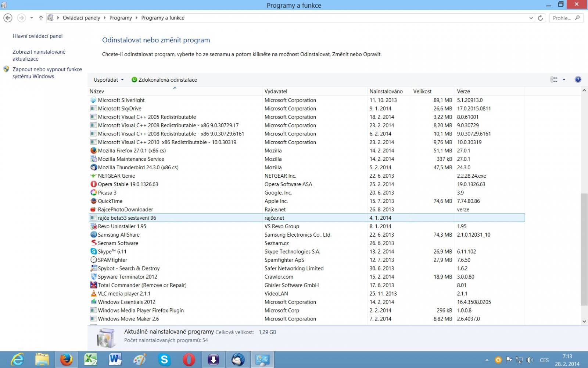
Task: Expand breadcrumb arrow after Ovládací panely
Action: pyautogui.click(x=105, y=18)
